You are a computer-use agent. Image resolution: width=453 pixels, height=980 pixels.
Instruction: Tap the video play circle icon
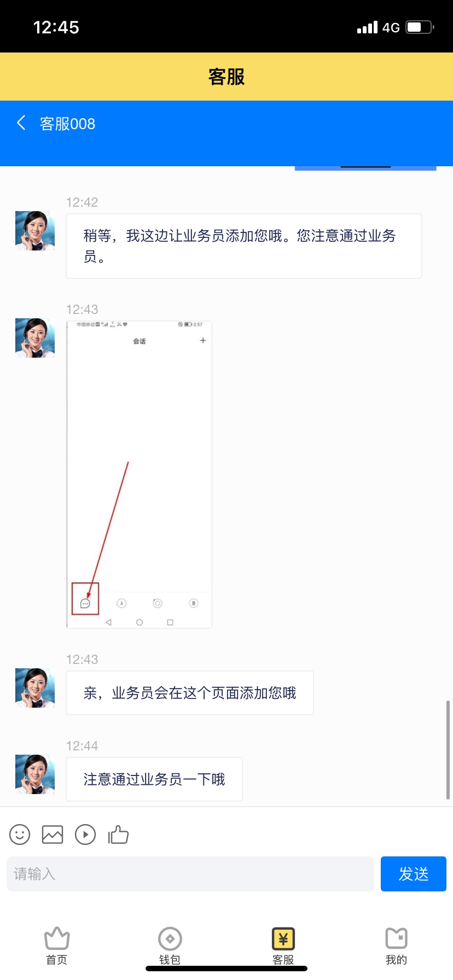click(85, 835)
